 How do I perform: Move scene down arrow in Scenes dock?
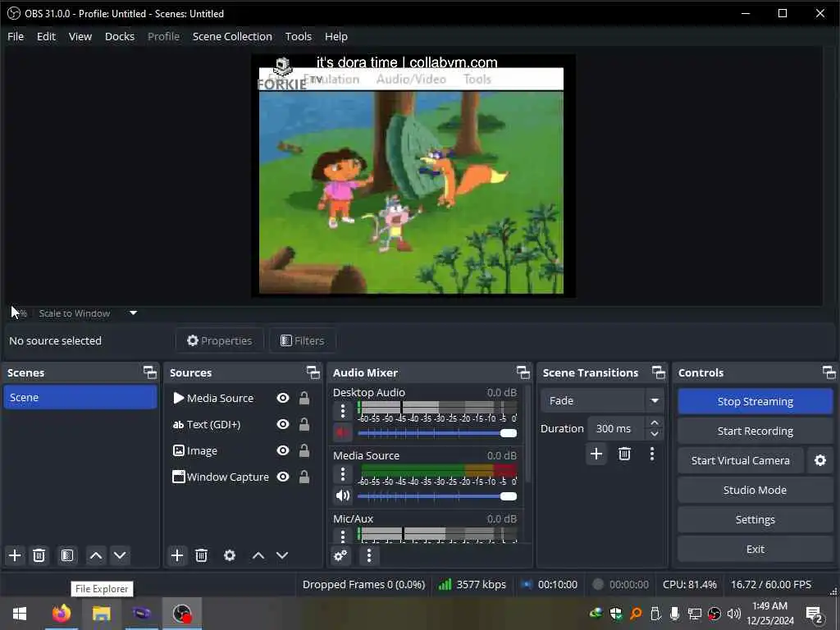click(x=120, y=555)
